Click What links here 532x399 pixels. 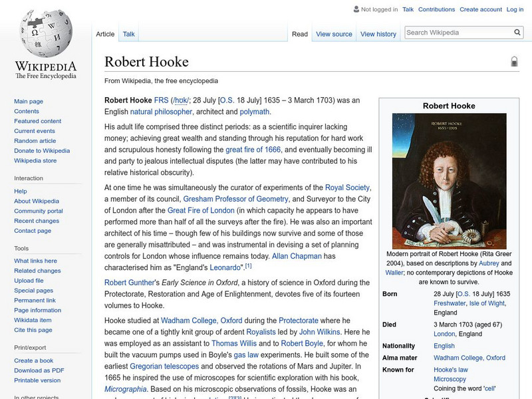tap(35, 261)
